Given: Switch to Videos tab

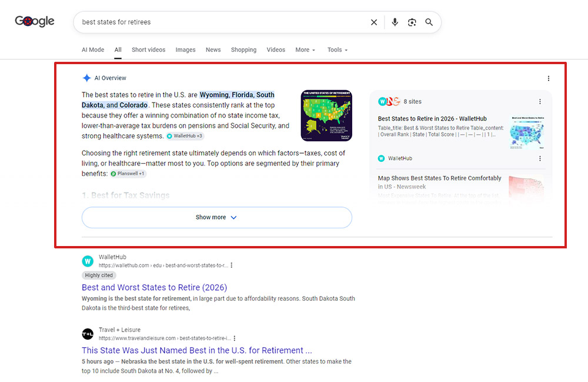Looking at the screenshot, I should click(276, 49).
